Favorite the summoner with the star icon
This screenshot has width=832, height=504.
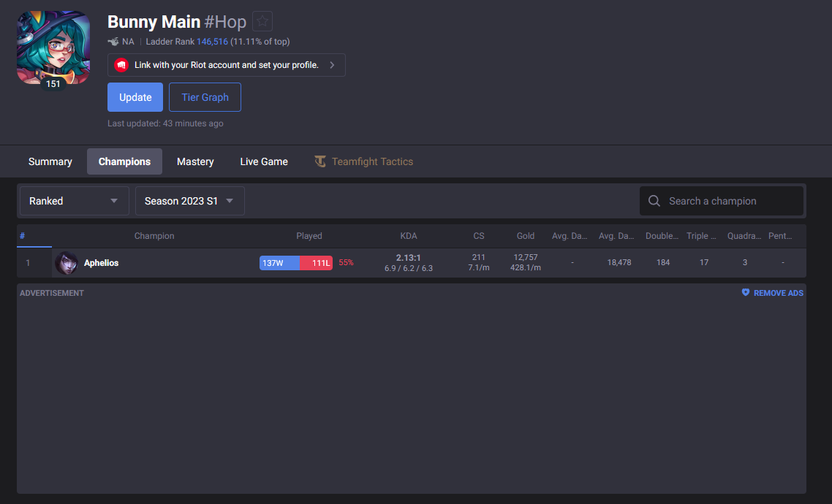262,21
